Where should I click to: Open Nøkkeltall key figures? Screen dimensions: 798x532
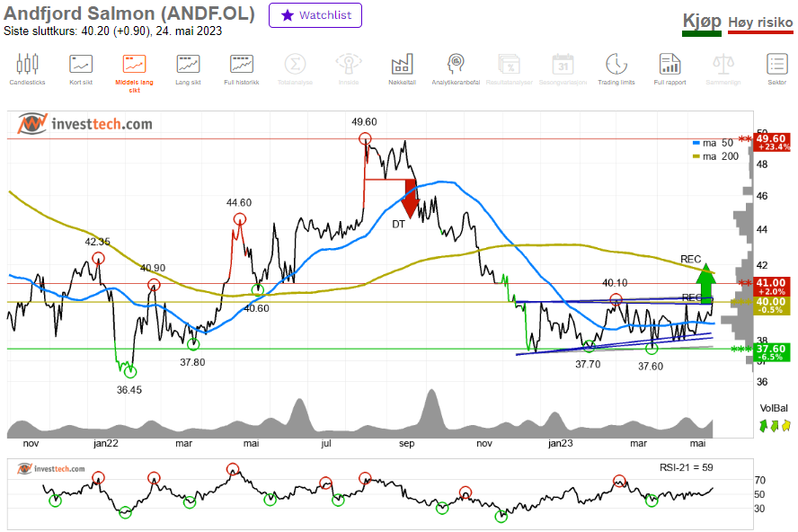tap(402, 68)
